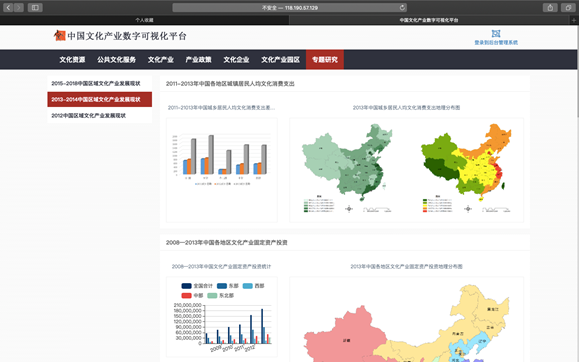Viewport: 579px width, 362px height.
Task: Show the Safari sidebar panel
Action: point(35,7)
